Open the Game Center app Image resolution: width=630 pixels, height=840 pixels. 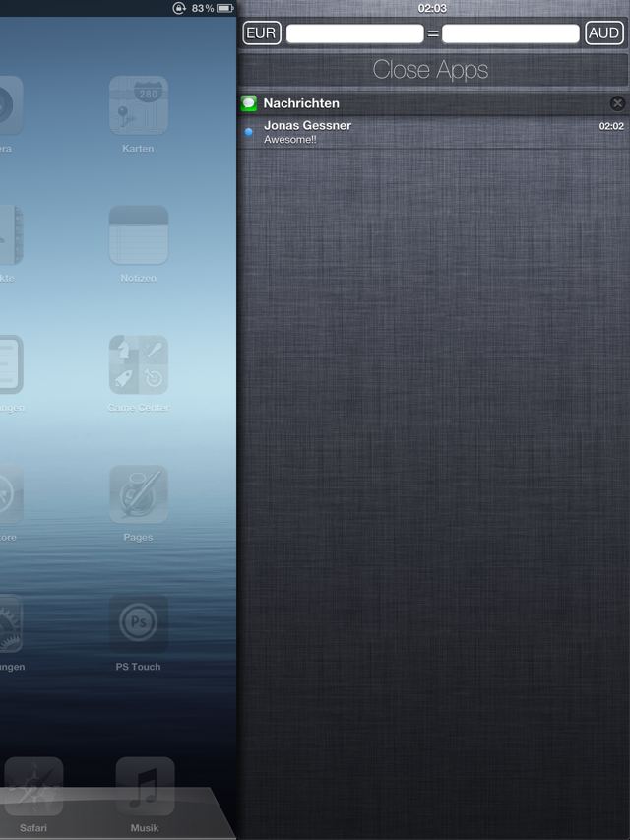pos(138,365)
